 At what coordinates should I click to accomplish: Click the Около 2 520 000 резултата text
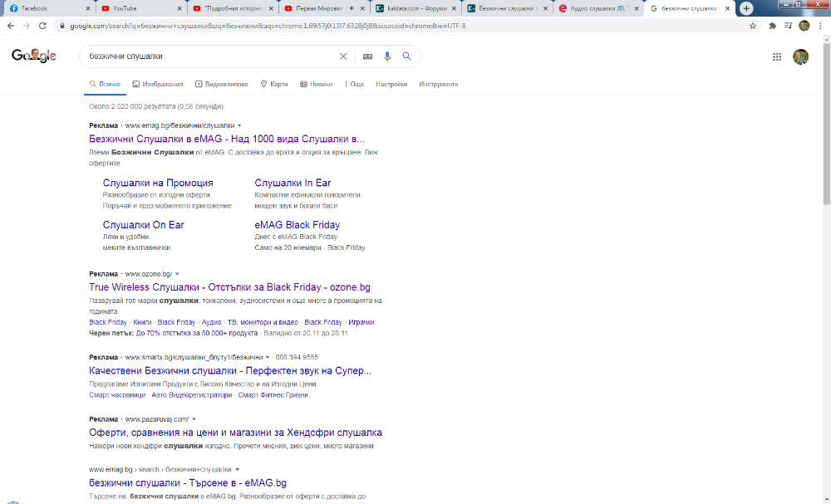pos(156,106)
